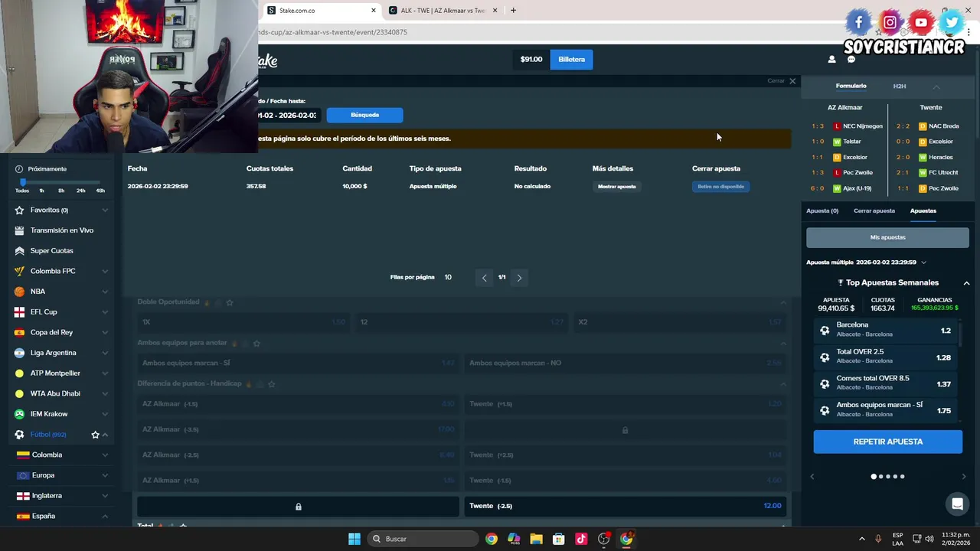Advance the top bets carousel right arrow
This screenshot has width=980, height=551.
click(x=963, y=477)
